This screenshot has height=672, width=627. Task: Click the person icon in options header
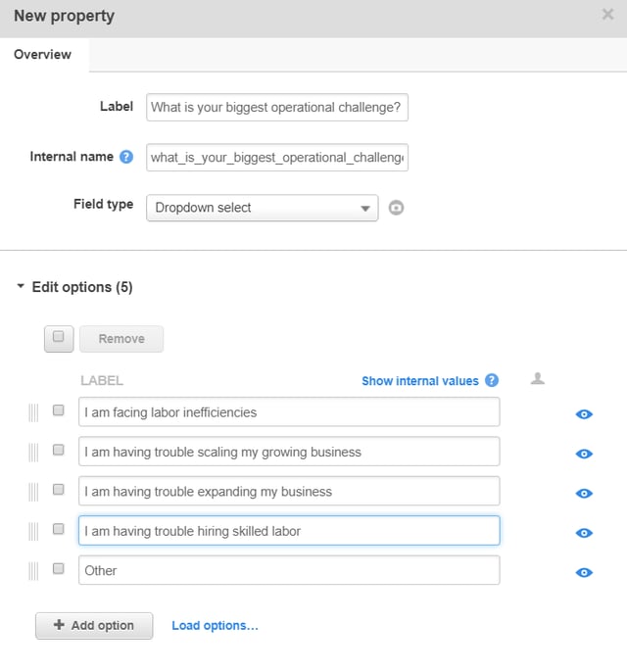click(537, 379)
